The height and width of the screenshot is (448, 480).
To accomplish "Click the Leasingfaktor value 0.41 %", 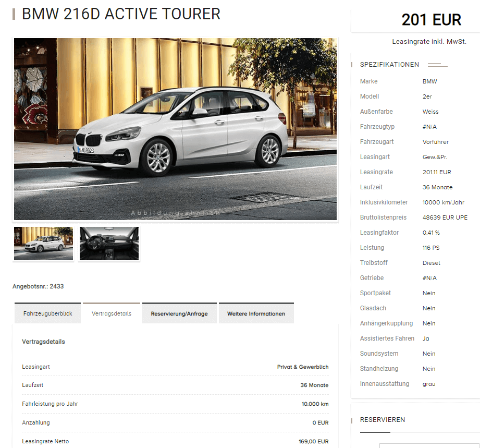I will click(x=431, y=233).
